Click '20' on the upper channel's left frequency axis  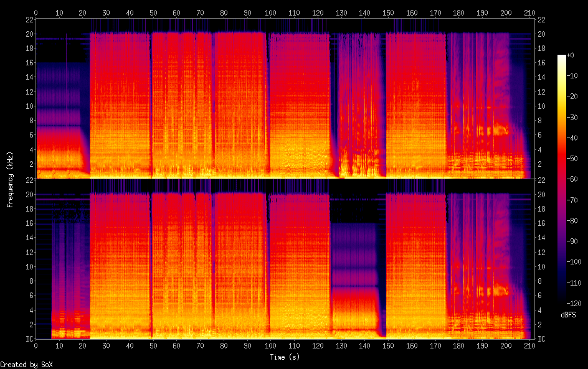29,34
